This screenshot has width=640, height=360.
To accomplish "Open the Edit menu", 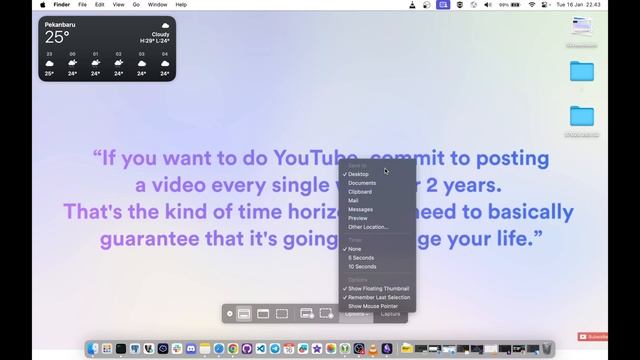I will [x=100, y=5].
